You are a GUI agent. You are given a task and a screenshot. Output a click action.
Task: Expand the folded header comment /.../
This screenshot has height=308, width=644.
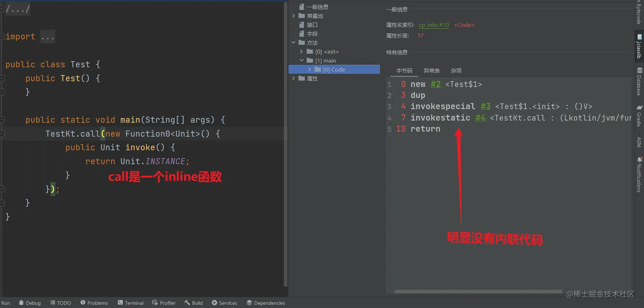click(x=17, y=9)
